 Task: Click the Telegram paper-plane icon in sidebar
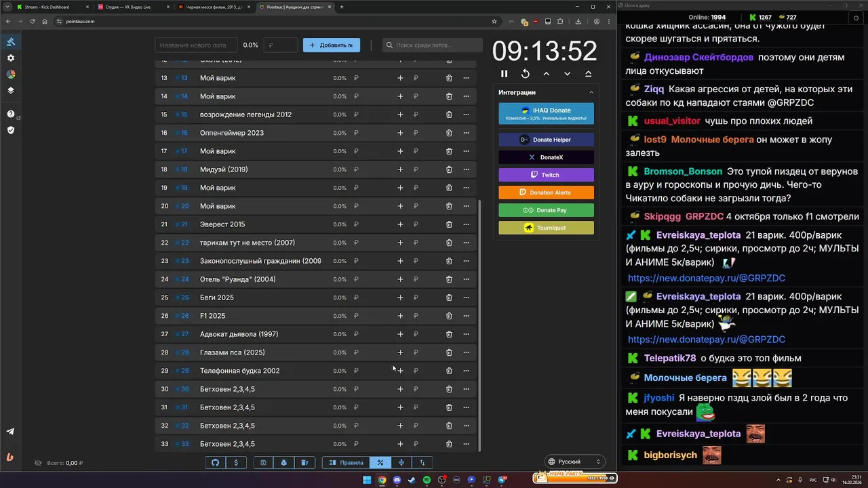[x=10, y=432]
